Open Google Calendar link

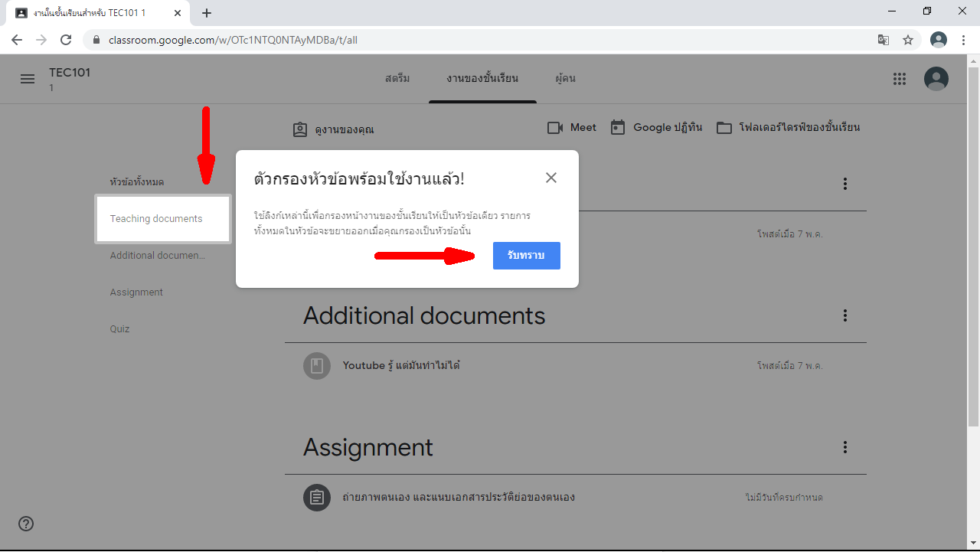pos(657,128)
